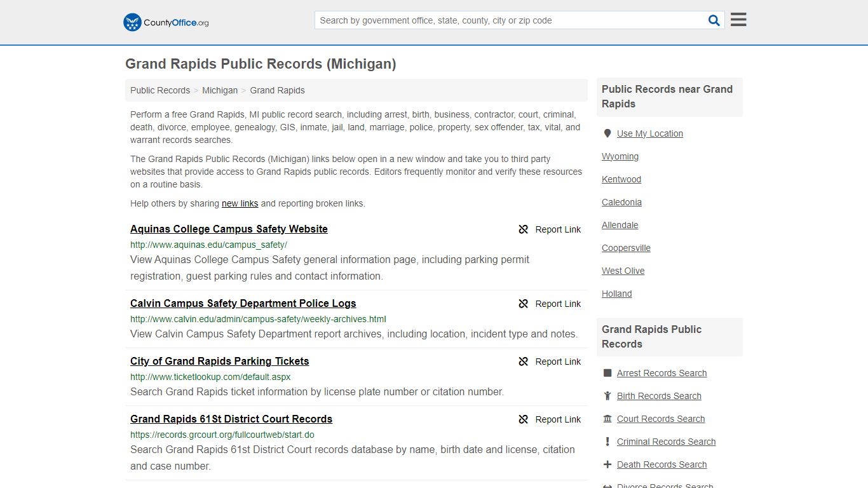Open Aquinas College Campus Safety Website
The image size is (868, 488).
[x=229, y=229]
